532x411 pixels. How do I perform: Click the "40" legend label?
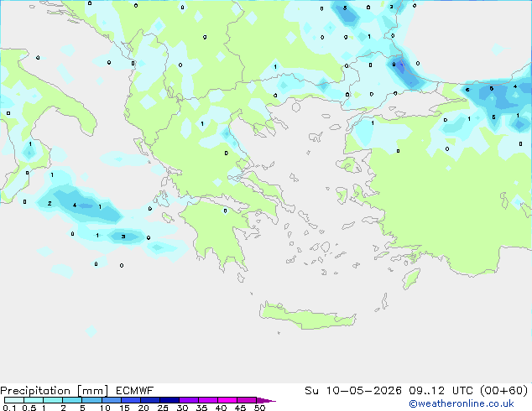click(x=221, y=408)
